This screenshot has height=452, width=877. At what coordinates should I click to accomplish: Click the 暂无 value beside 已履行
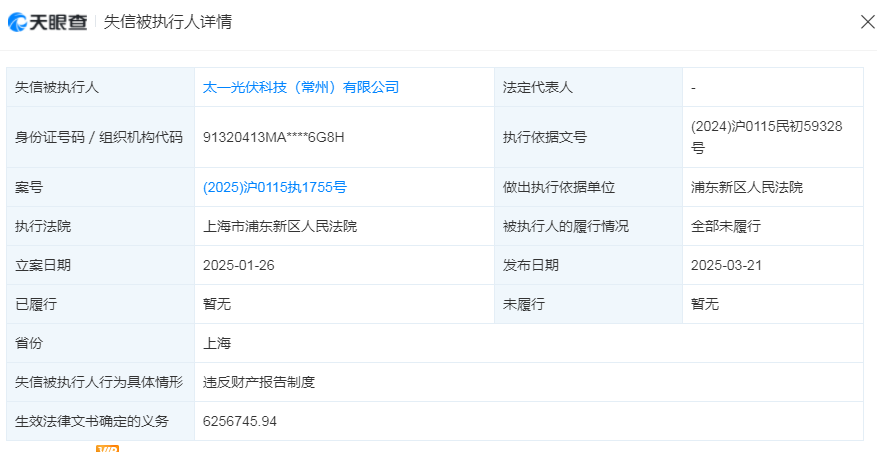coord(217,304)
